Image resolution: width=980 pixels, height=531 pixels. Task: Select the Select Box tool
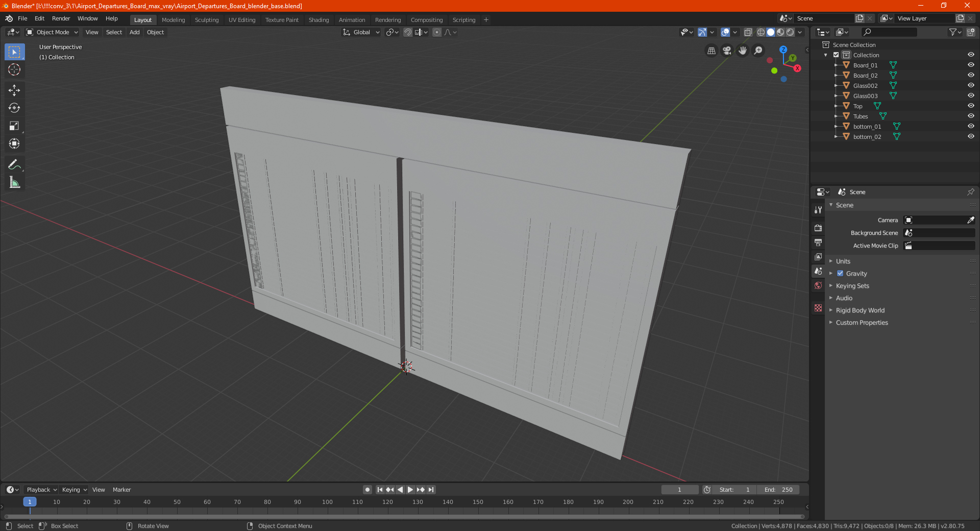(x=14, y=52)
